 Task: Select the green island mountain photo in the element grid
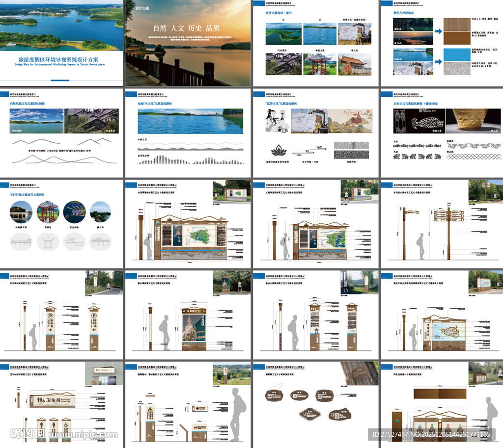tap(283, 34)
